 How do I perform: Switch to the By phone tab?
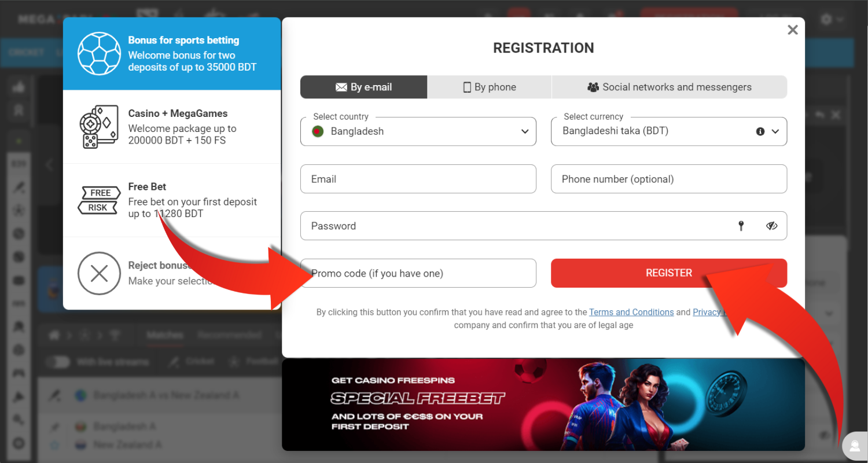pyautogui.click(x=490, y=87)
